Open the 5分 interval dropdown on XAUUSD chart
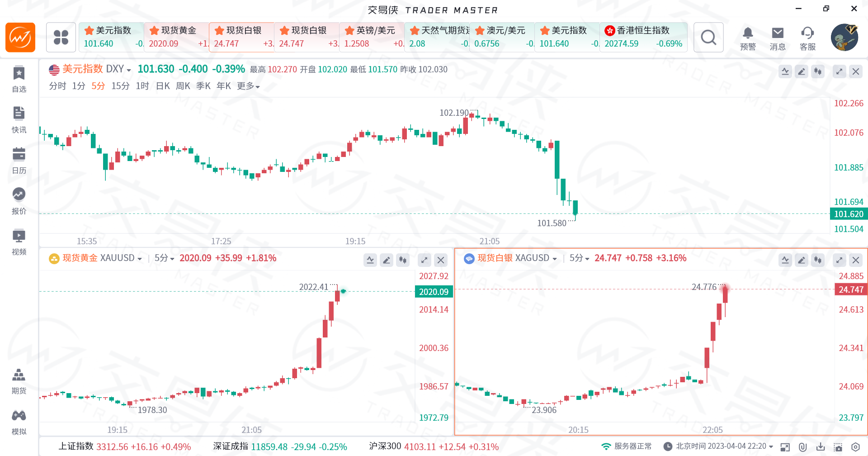 (x=165, y=258)
